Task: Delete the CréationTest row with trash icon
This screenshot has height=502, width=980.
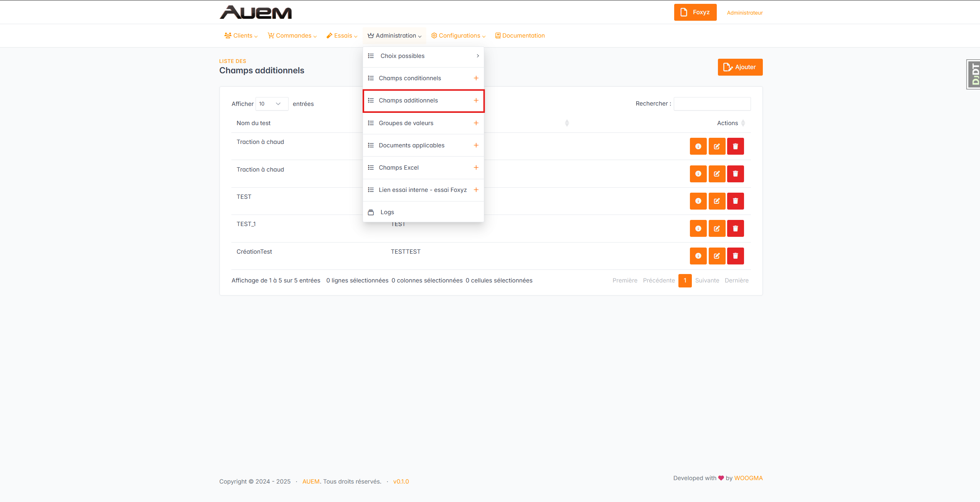Action: tap(735, 256)
